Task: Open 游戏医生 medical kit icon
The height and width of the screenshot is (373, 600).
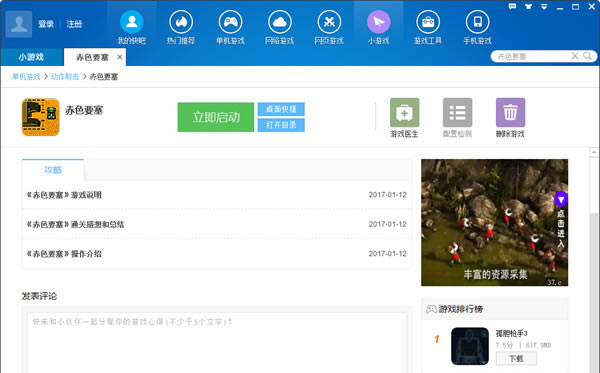Action: pos(404,112)
